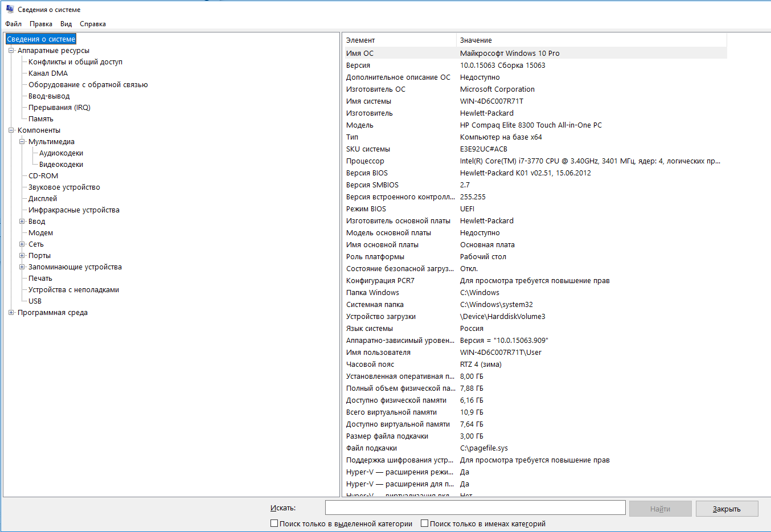Viewport: 771px width, 532px height.
Task: Enable Поиск только в выделенной категории checkbox
Action: pos(274,523)
